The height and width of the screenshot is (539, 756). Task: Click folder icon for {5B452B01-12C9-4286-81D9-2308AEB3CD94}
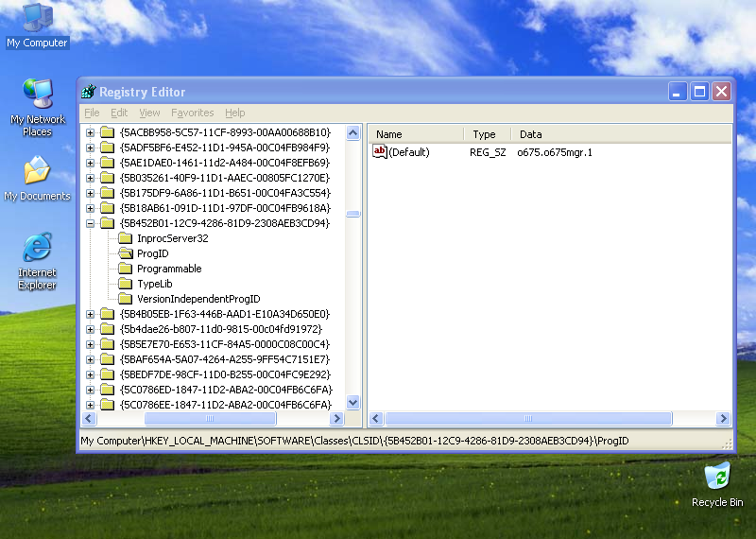(x=107, y=223)
